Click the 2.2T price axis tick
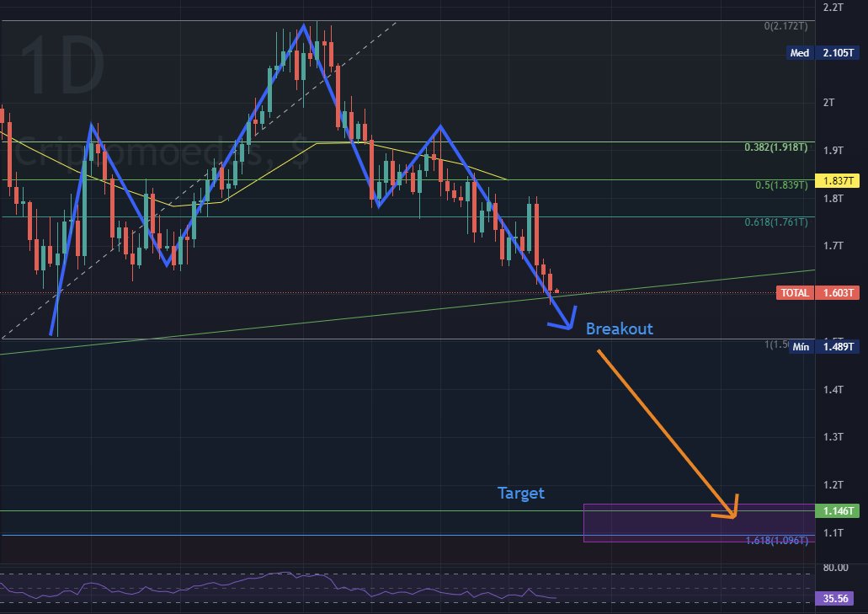 [x=833, y=8]
